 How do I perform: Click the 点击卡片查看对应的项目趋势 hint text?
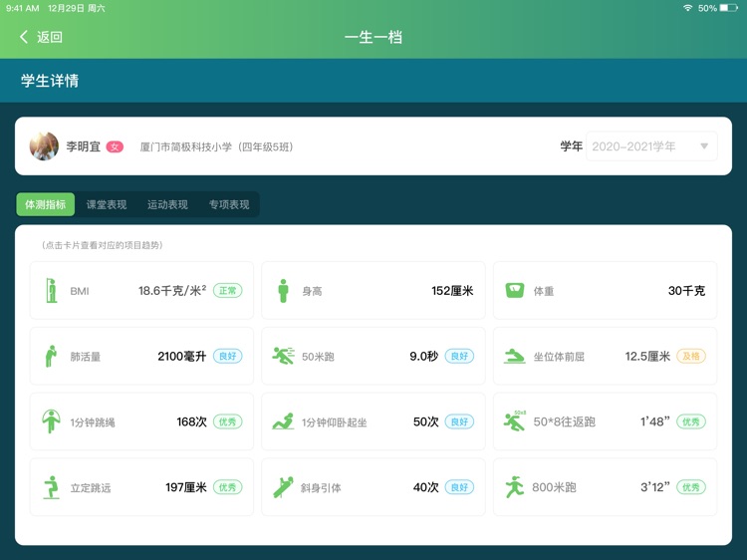pyautogui.click(x=103, y=245)
